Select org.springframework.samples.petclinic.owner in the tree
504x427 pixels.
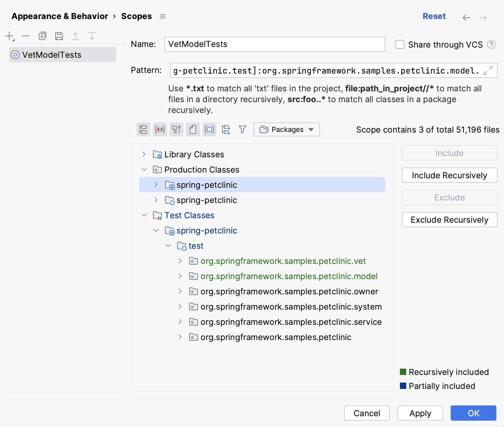[289, 292]
